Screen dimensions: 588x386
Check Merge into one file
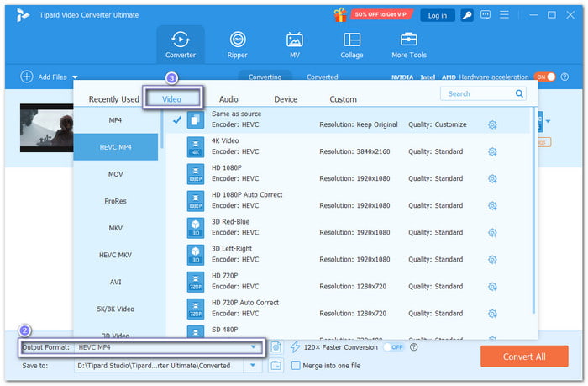coord(296,365)
